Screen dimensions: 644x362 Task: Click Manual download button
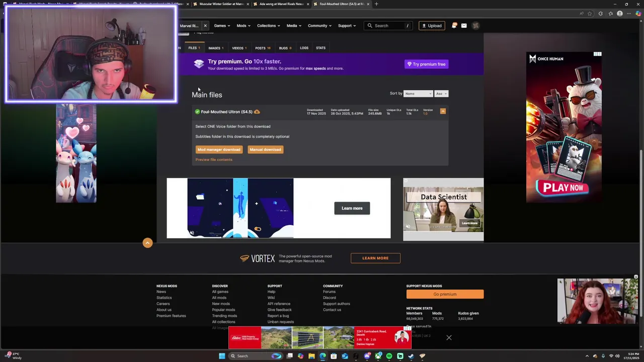(x=265, y=149)
